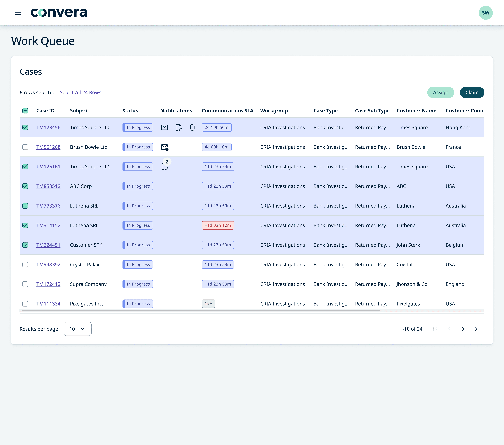Toggle the header select-all checkbox
The image size is (504, 445).
click(x=25, y=111)
